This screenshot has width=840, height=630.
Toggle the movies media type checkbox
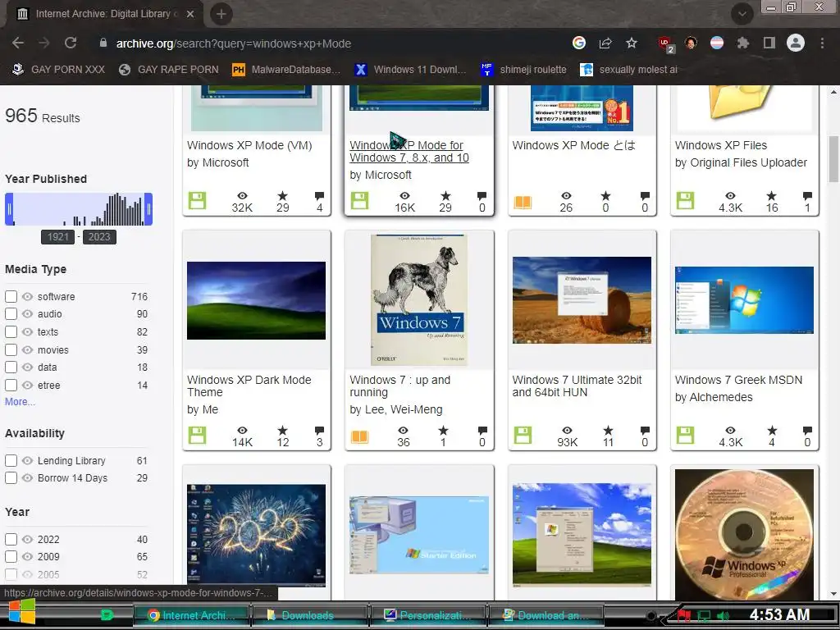coord(11,349)
